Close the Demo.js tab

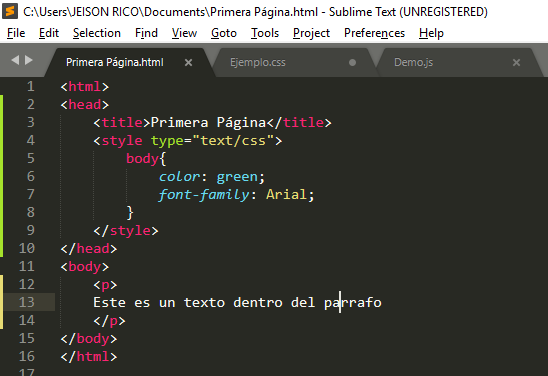click(x=516, y=63)
